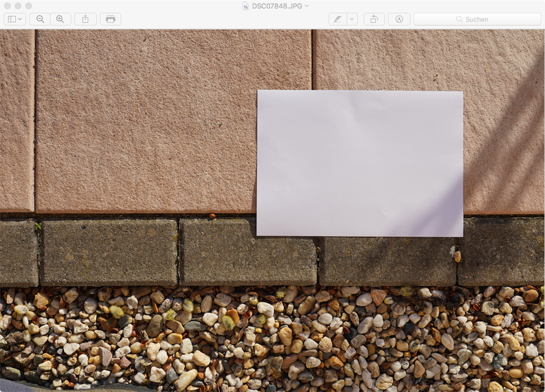
Task: Click the white paper sheet in the image
Action: pyautogui.click(x=359, y=163)
